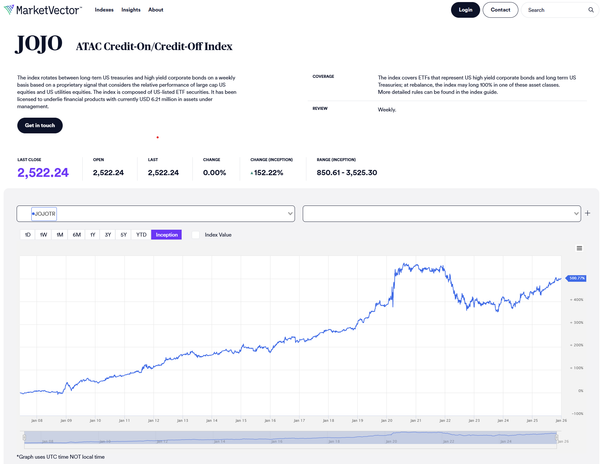Click into the Search input field
600x464 pixels.
[x=555, y=10]
